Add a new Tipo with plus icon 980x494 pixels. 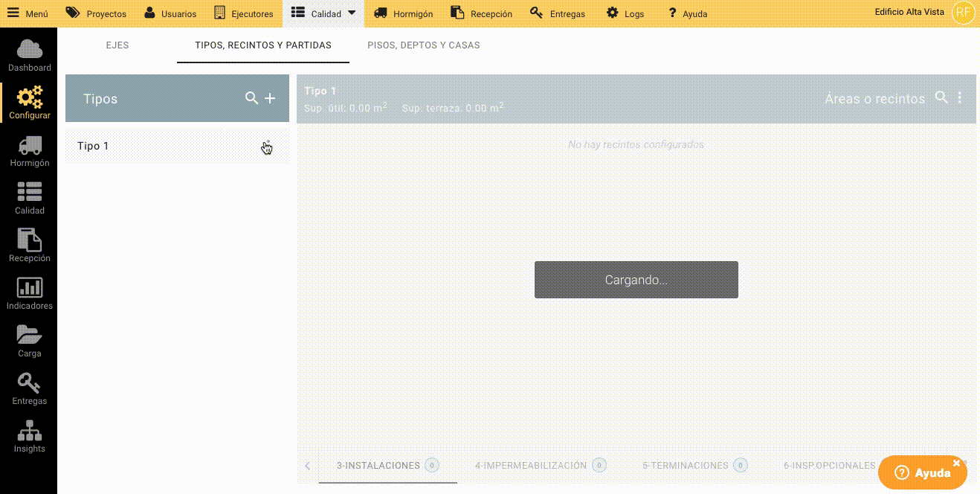click(270, 98)
